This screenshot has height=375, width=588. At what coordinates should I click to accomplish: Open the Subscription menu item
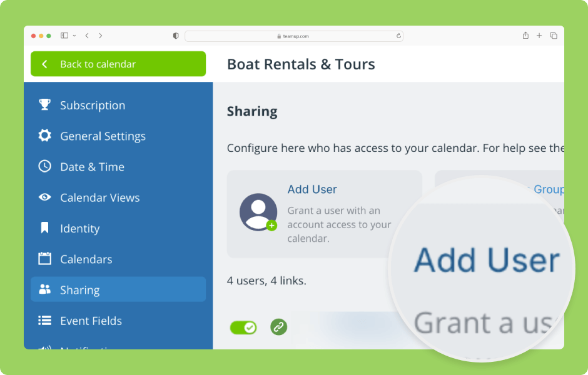(x=93, y=106)
